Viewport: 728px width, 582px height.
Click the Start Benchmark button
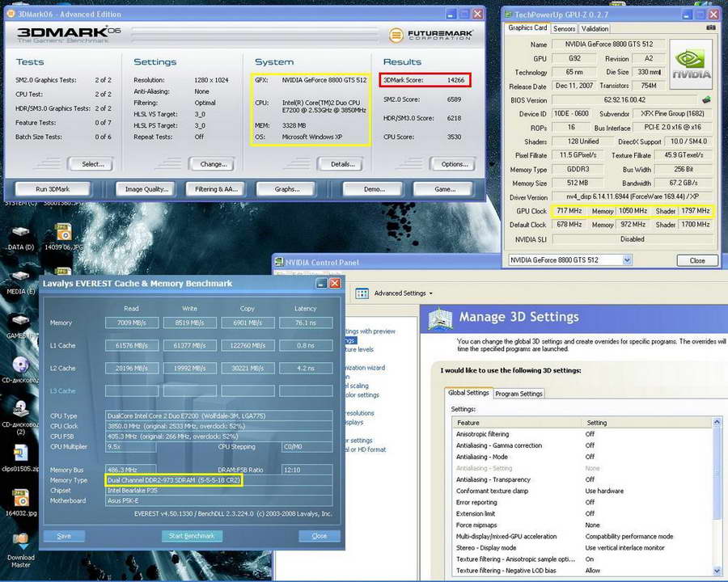[x=192, y=536]
